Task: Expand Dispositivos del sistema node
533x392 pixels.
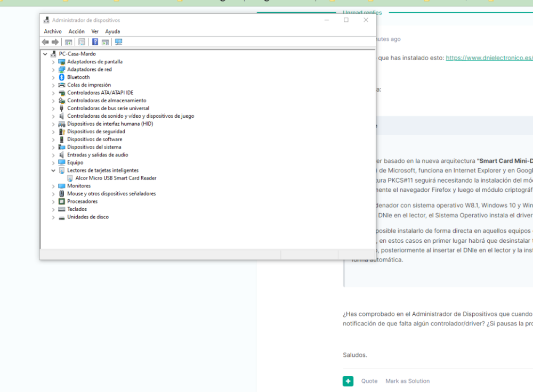Action: pyautogui.click(x=53, y=148)
